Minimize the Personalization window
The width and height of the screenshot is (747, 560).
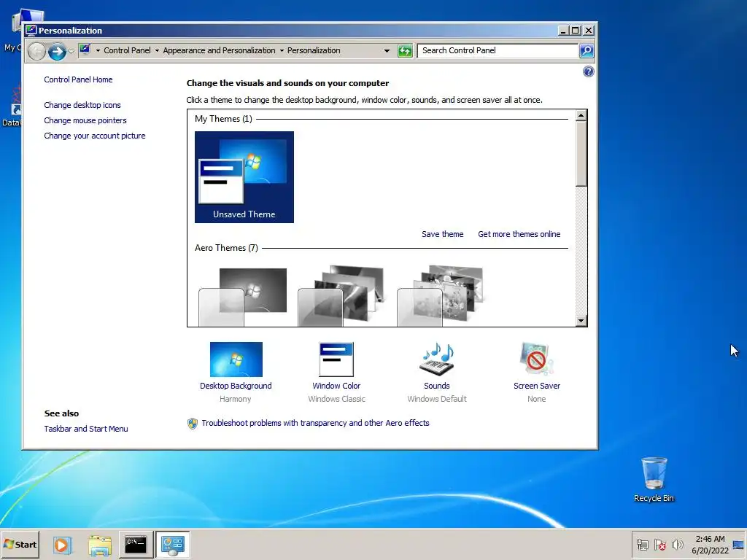coord(563,31)
